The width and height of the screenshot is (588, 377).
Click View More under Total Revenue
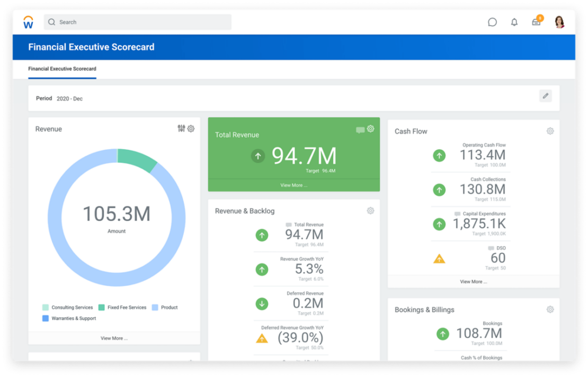294,185
